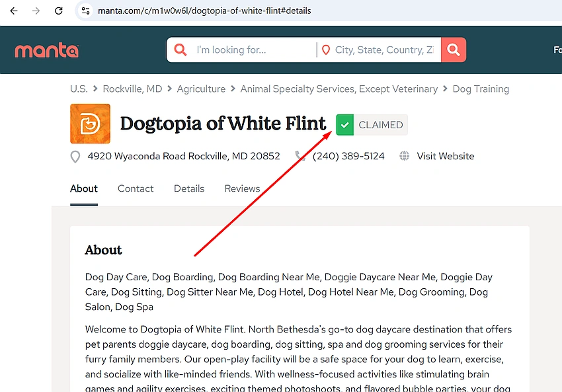
Task: Reload the page with refresh icon
Action: point(58,11)
